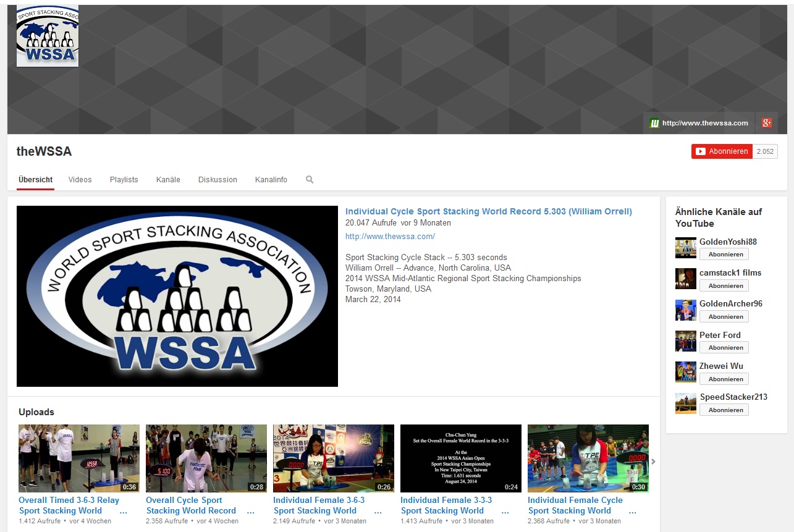Click the website icon beside thewssa.com banner link
Screen dimensions: 794x532
click(x=654, y=123)
